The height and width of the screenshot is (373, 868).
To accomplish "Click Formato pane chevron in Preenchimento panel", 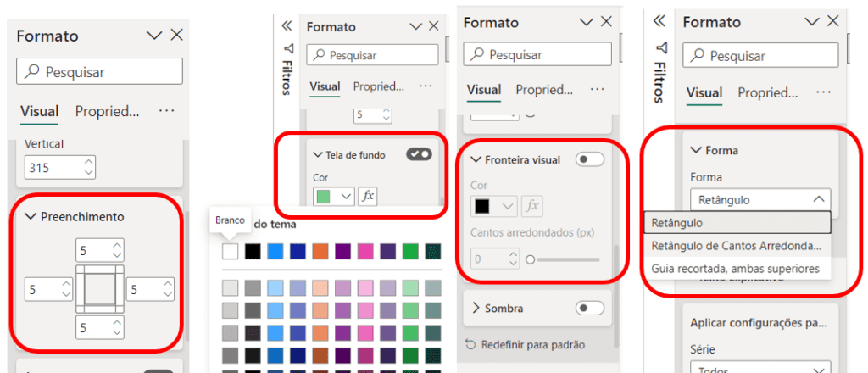I will 154,36.
